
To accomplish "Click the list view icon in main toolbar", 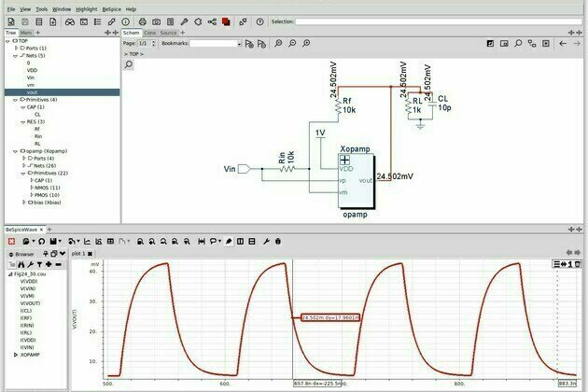I will coord(97,21).
